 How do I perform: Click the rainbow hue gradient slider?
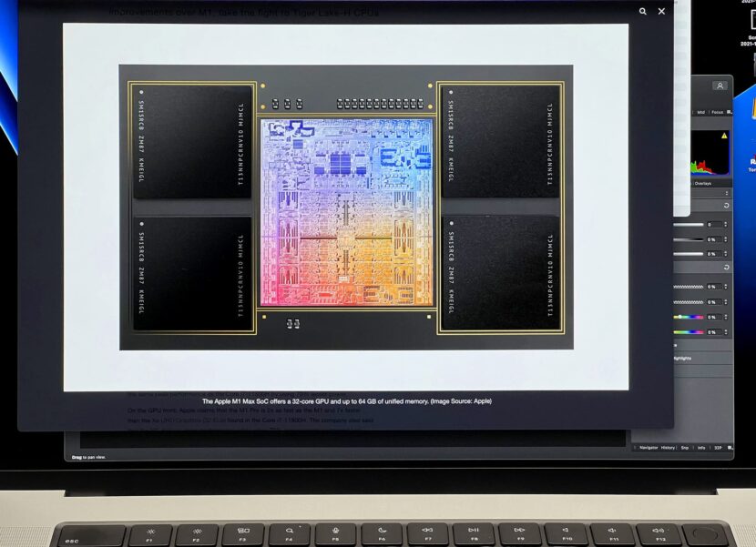(x=689, y=317)
